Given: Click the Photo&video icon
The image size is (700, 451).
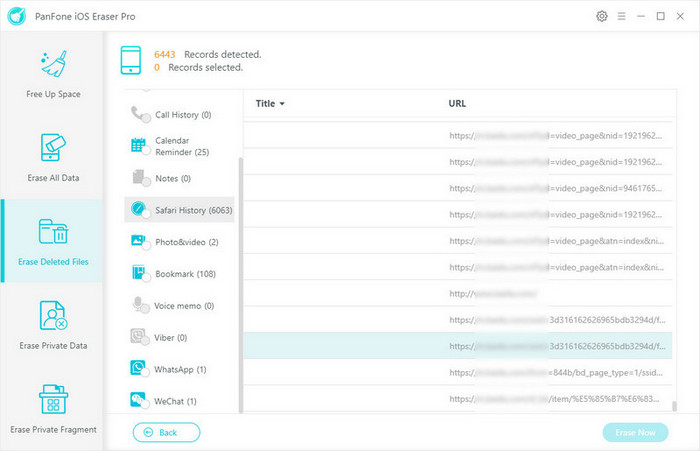Looking at the screenshot, I should [140, 242].
